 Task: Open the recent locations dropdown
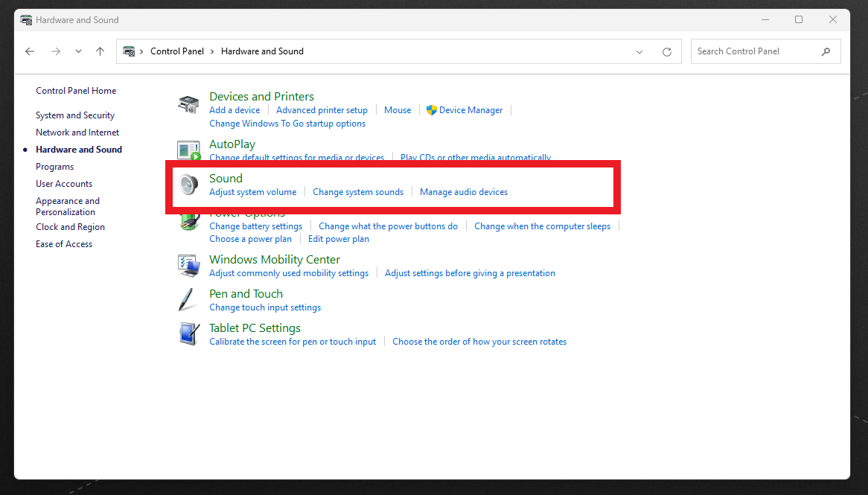pyautogui.click(x=78, y=51)
